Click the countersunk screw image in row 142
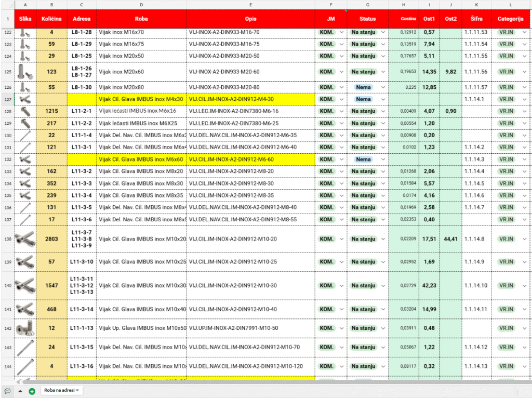 pyautogui.click(x=25, y=328)
